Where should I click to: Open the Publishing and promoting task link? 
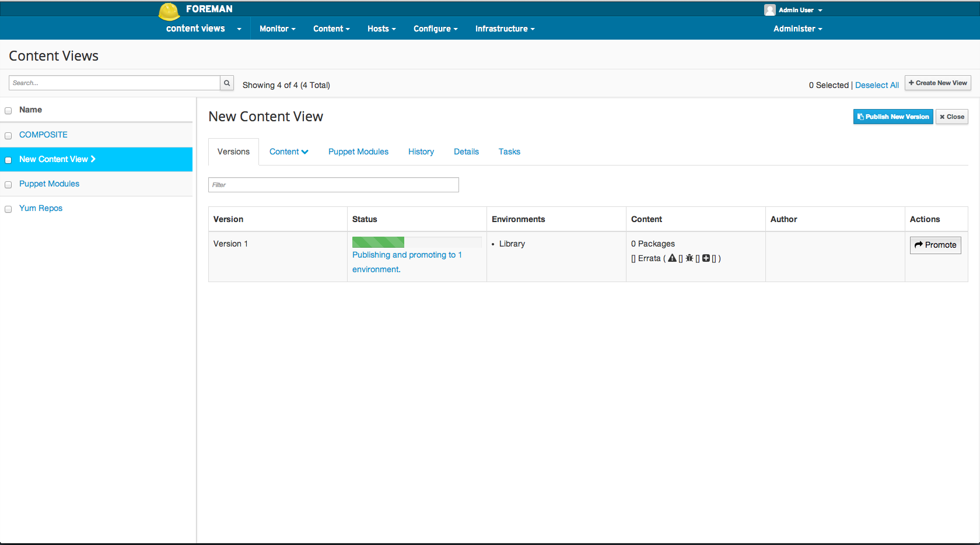(407, 262)
